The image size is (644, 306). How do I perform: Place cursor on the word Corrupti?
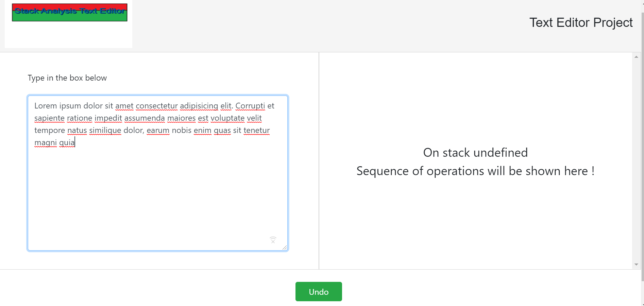click(250, 106)
